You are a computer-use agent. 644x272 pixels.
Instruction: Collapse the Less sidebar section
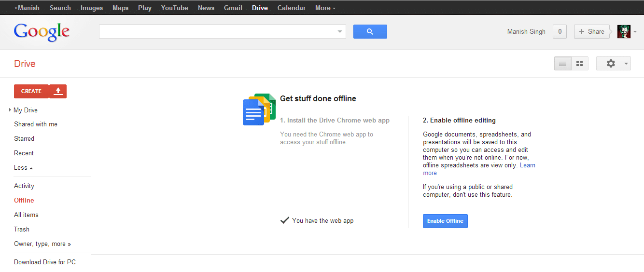(23, 168)
